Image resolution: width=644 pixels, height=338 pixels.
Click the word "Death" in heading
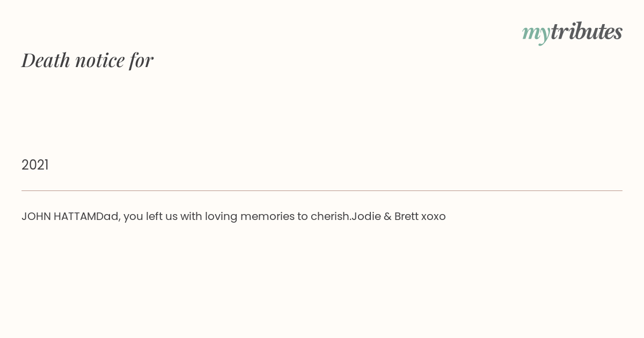coord(46,60)
